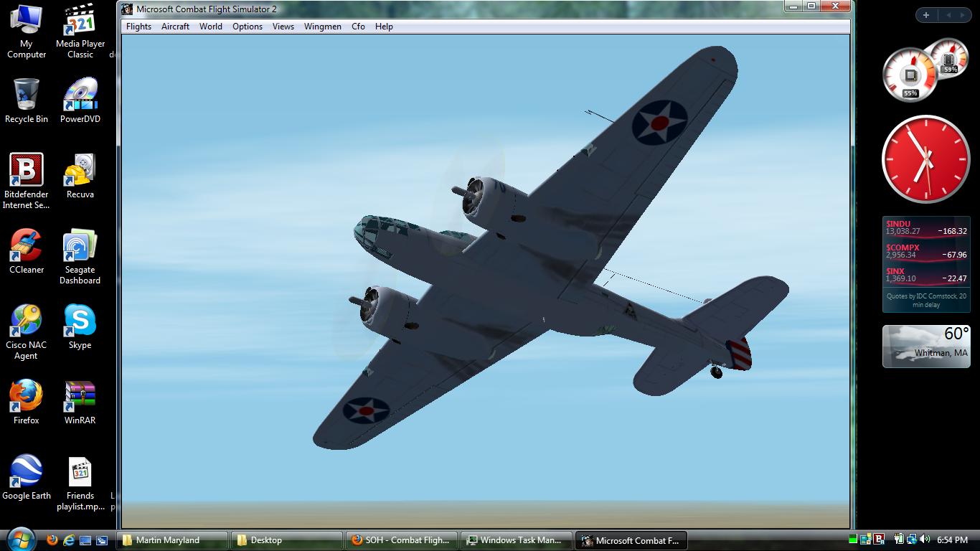Click Microsoft Combat Flight Simulator taskbar button

(x=630, y=540)
